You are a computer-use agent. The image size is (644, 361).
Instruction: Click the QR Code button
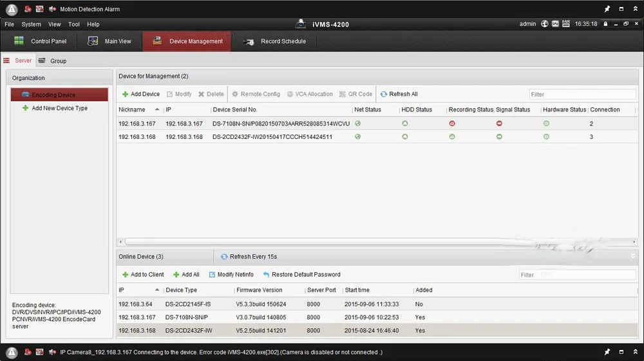(x=355, y=94)
